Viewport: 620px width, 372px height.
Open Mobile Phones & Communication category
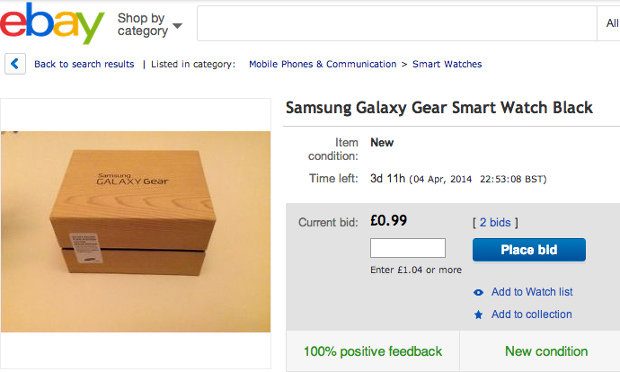click(x=323, y=64)
